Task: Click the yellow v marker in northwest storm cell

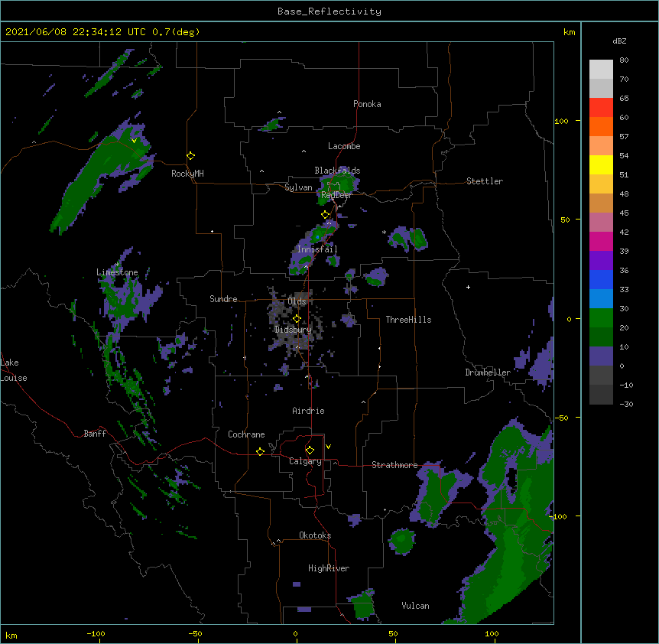Action: (x=134, y=141)
